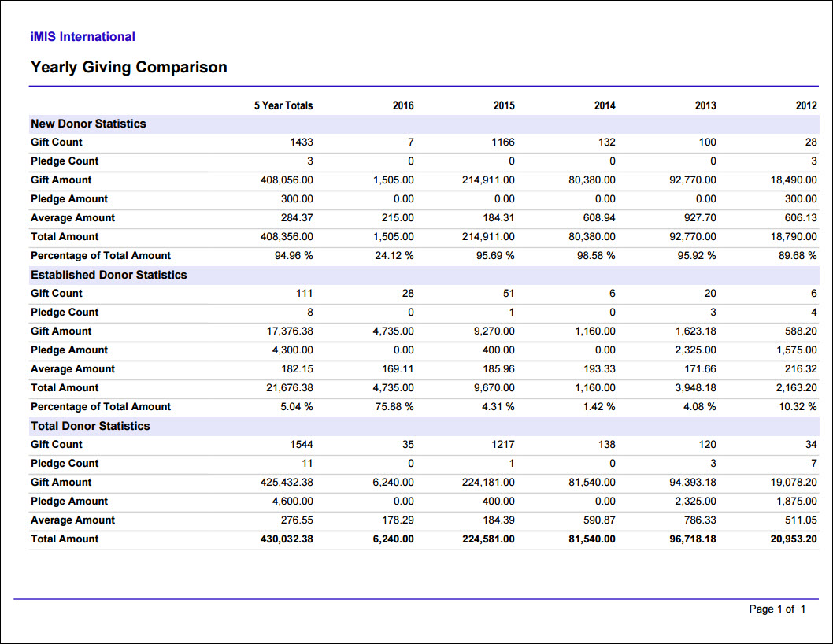Select the new donor five-year percentage 94.96 %
This screenshot has height=644, width=833.
(294, 256)
